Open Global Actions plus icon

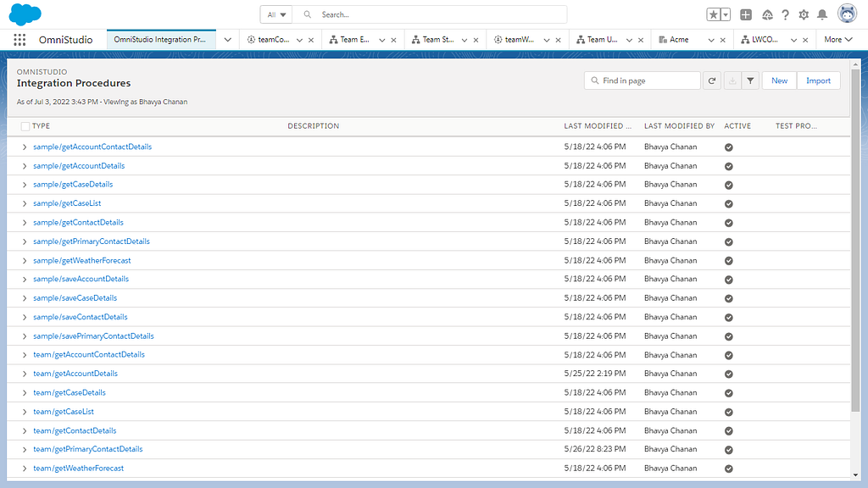coord(746,15)
